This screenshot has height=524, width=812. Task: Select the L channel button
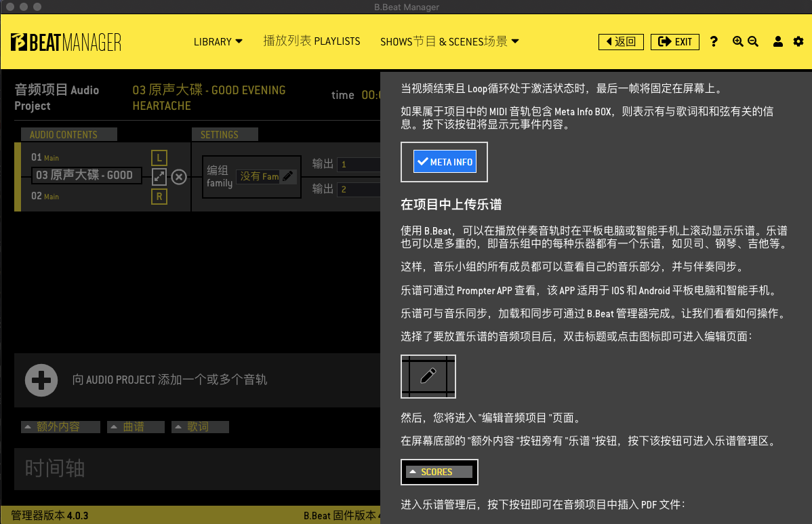coord(159,157)
